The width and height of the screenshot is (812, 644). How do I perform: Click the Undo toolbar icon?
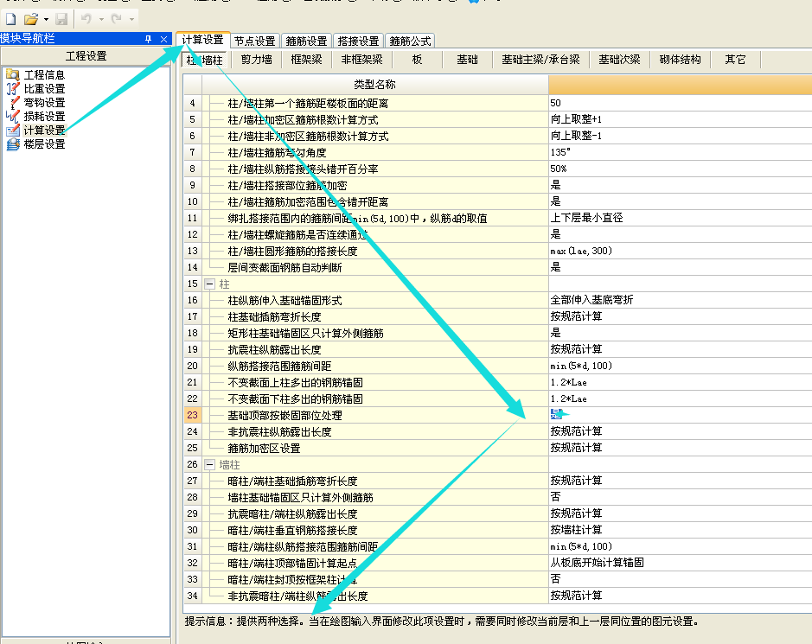(x=86, y=19)
